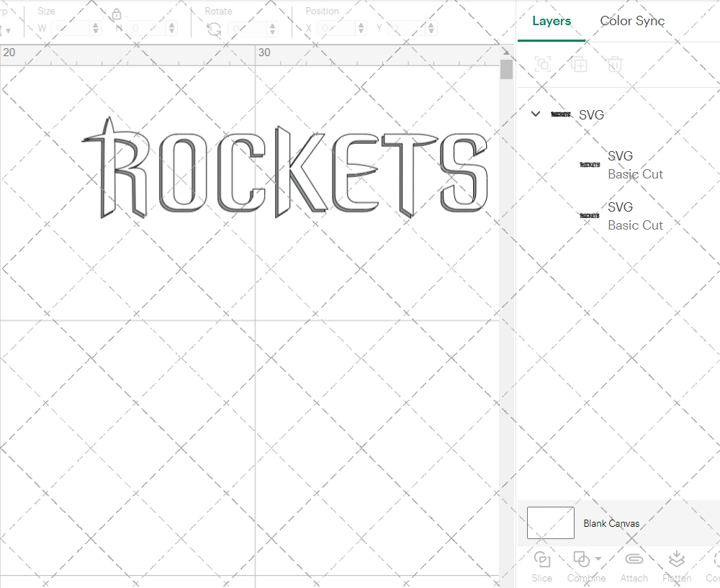The height and width of the screenshot is (588, 720).
Task: Click the first Basic Cut layer thumbnail
Action: [x=590, y=165]
